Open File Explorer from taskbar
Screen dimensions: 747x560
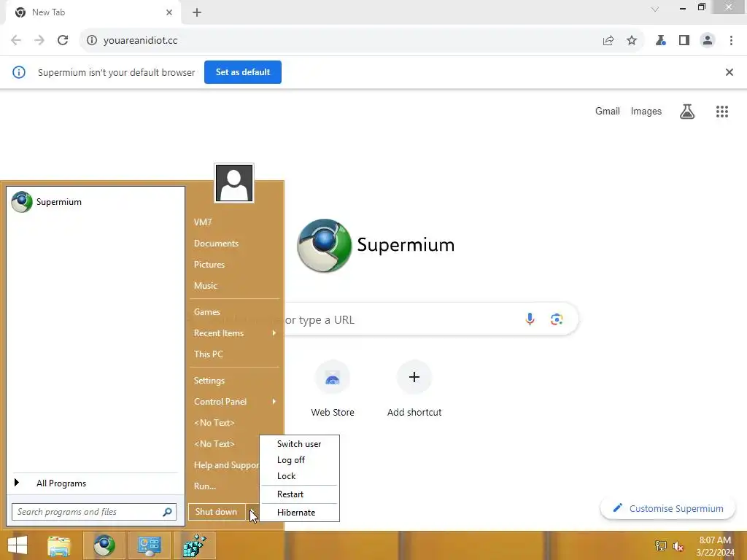(58, 545)
